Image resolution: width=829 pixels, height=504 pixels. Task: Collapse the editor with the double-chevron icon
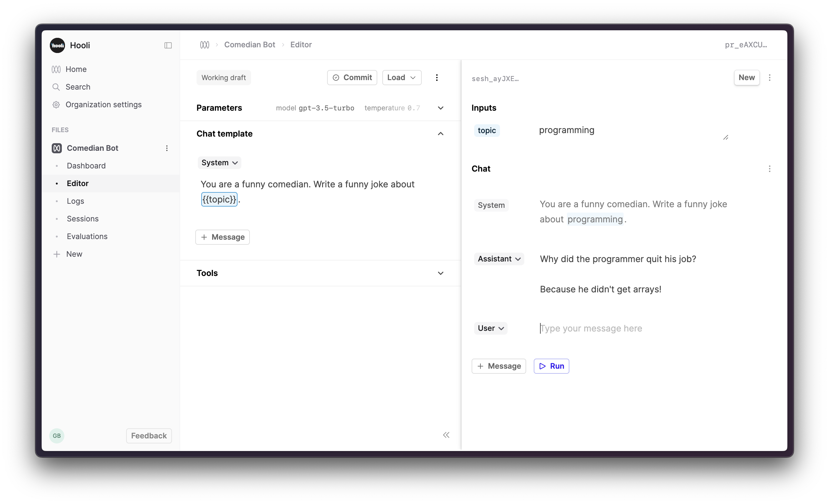pyautogui.click(x=446, y=435)
